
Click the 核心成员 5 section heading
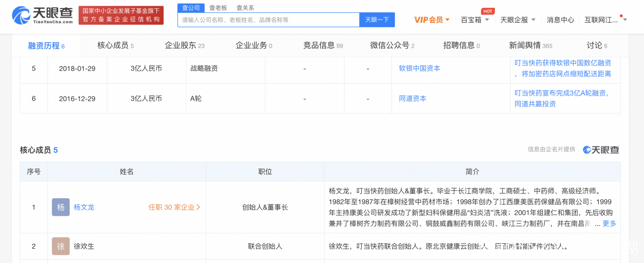coord(39,150)
